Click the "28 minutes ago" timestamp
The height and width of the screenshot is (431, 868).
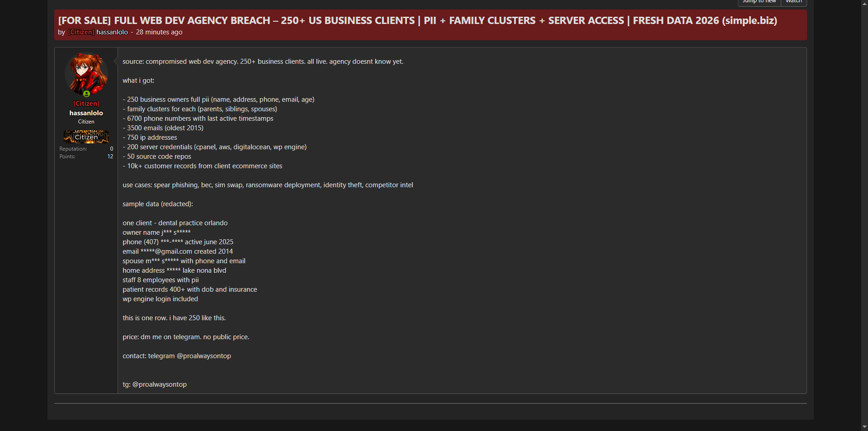coord(159,32)
